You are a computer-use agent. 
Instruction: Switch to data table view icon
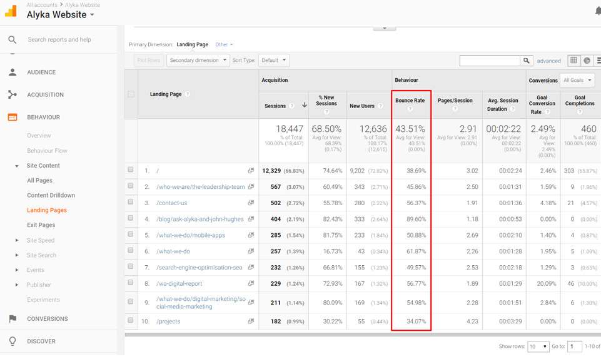(x=573, y=60)
